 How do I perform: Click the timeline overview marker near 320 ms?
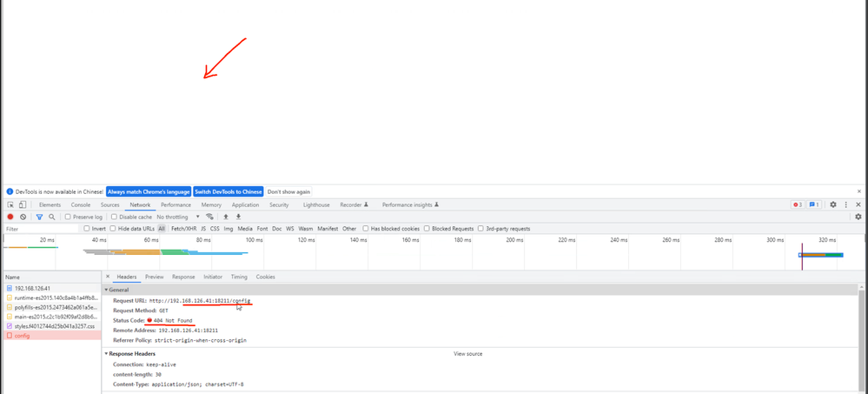click(x=821, y=255)
